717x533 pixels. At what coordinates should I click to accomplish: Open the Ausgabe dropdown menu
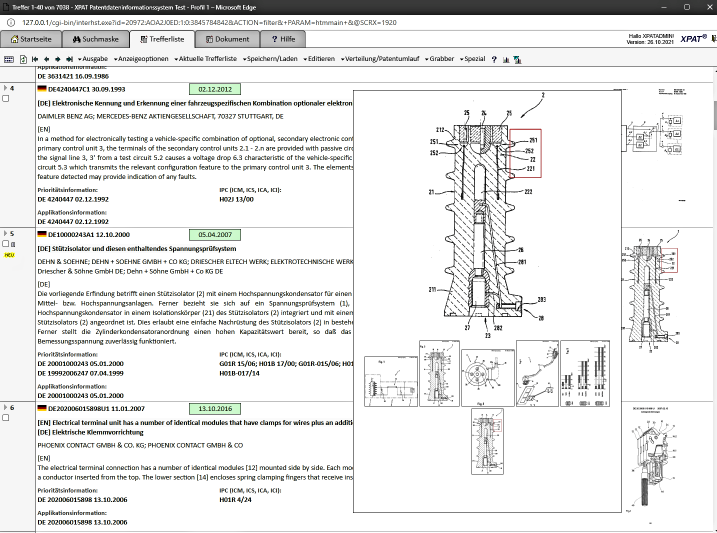pos(93,59)
